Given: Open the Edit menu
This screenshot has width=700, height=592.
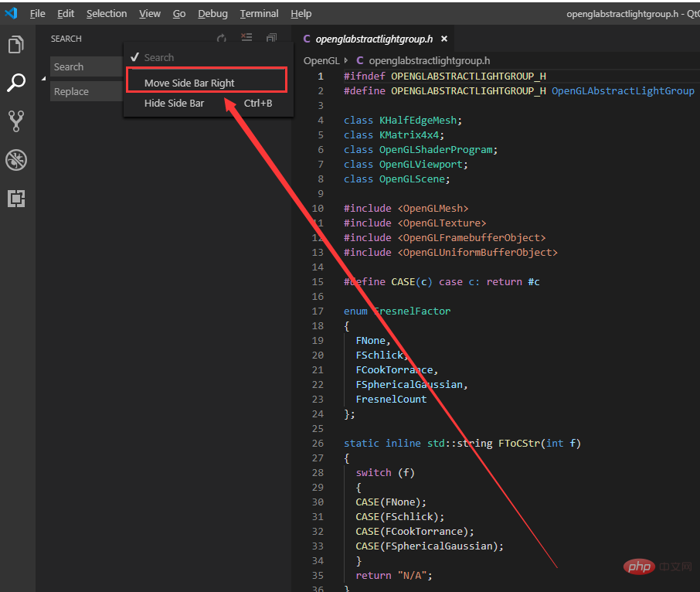Looking at the screenshot, I should coord(66,14).
